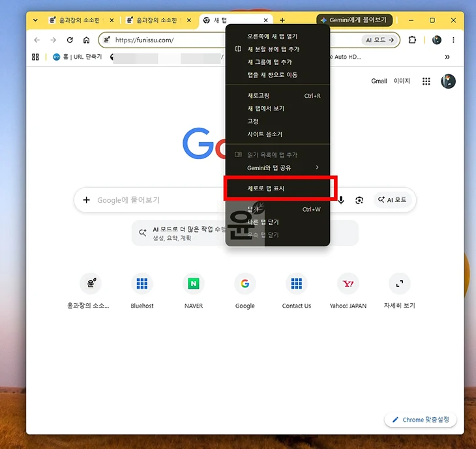Open the 이미지 link
Screen dimensions: 476x449
402,81
